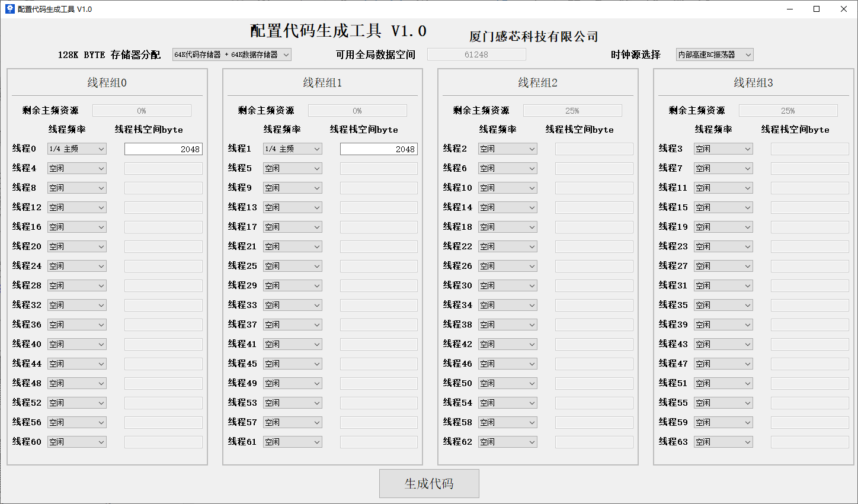
Task: Open the 线程23 frequency dropdown
Action: point(723,246)
